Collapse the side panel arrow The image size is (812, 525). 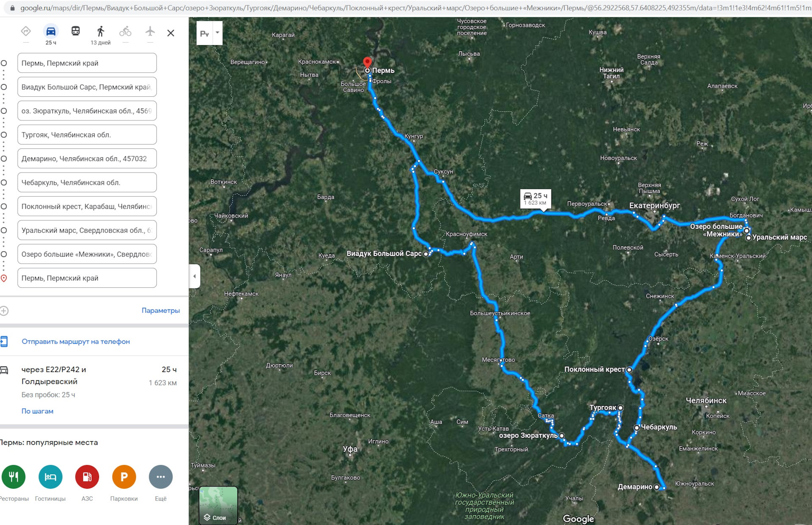pyautogui.click(x=195, y=276)
